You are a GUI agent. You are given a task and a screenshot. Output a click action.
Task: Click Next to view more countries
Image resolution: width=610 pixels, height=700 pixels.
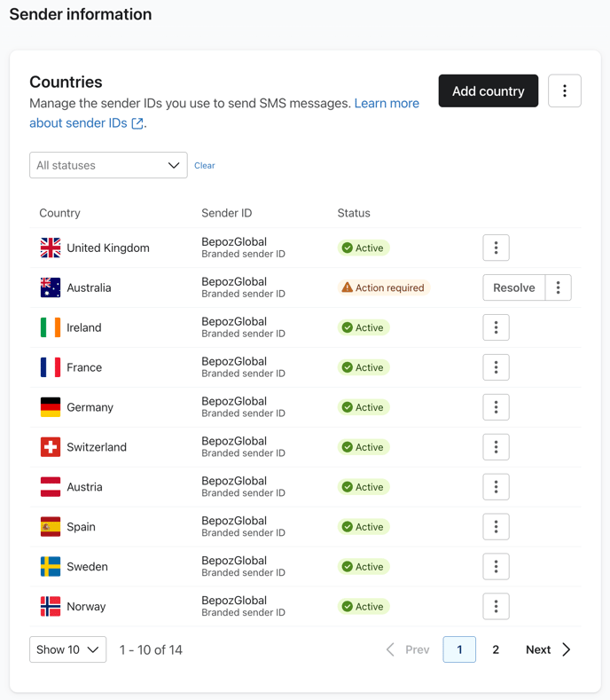(547, 649)
